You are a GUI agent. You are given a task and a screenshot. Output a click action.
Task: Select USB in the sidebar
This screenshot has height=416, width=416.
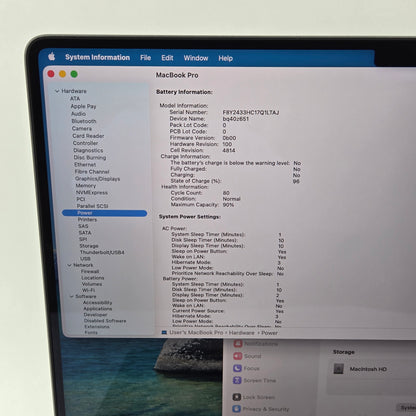pyautogui.click(x=85, y=259)
